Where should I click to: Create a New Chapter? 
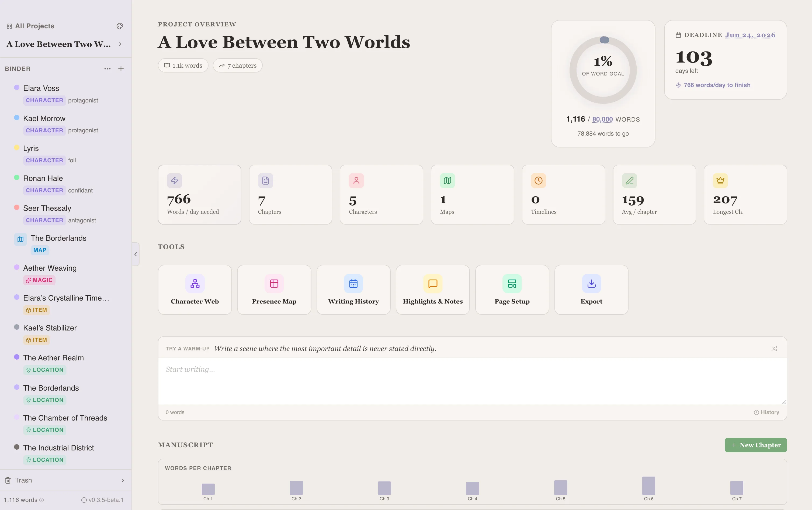point(755,445)
